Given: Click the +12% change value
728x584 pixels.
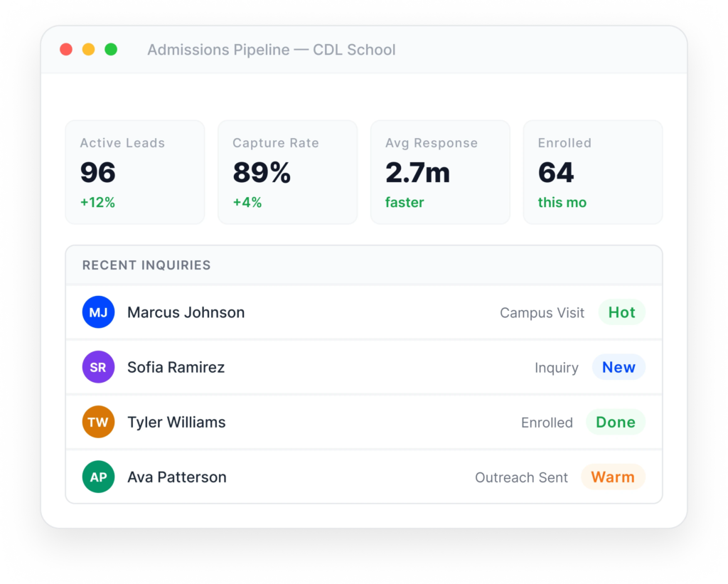Looking at the screenshot, I should tap(97, 202).
